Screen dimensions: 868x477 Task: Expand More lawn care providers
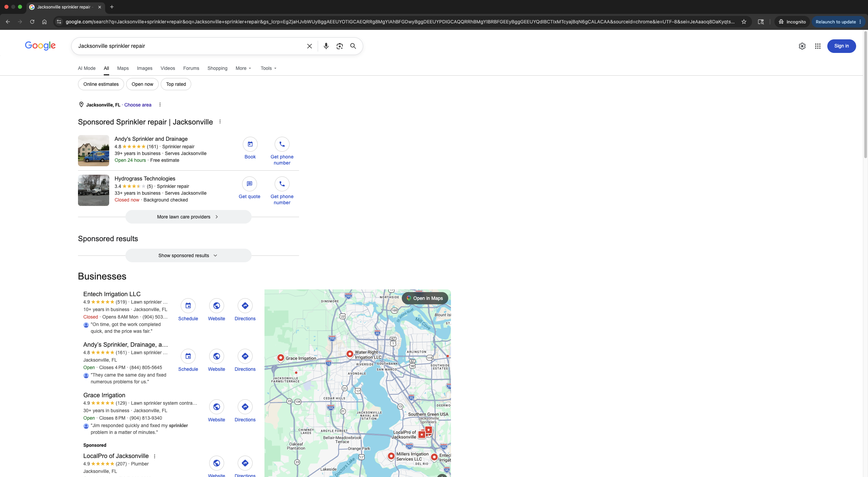(x=188, y=217)
